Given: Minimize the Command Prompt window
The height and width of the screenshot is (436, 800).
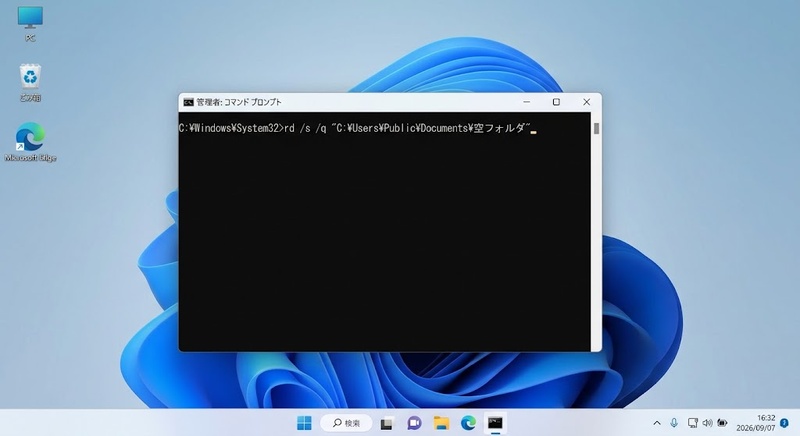Looking at the screenshot, I should click(527, 102).
